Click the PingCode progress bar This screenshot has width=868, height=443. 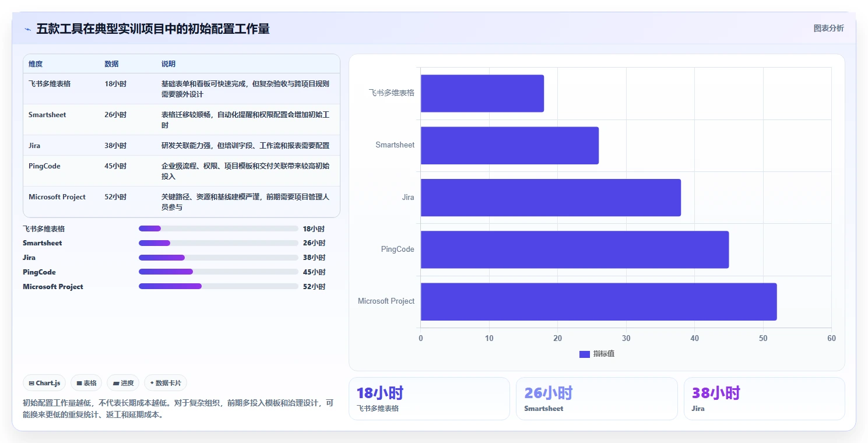point(219,272)
